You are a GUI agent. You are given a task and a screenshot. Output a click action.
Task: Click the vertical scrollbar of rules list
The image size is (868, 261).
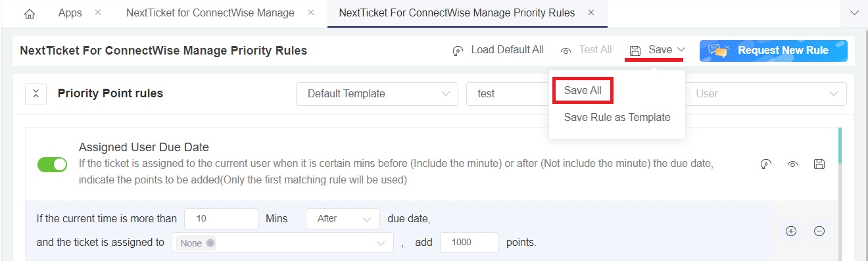[840, 146]
